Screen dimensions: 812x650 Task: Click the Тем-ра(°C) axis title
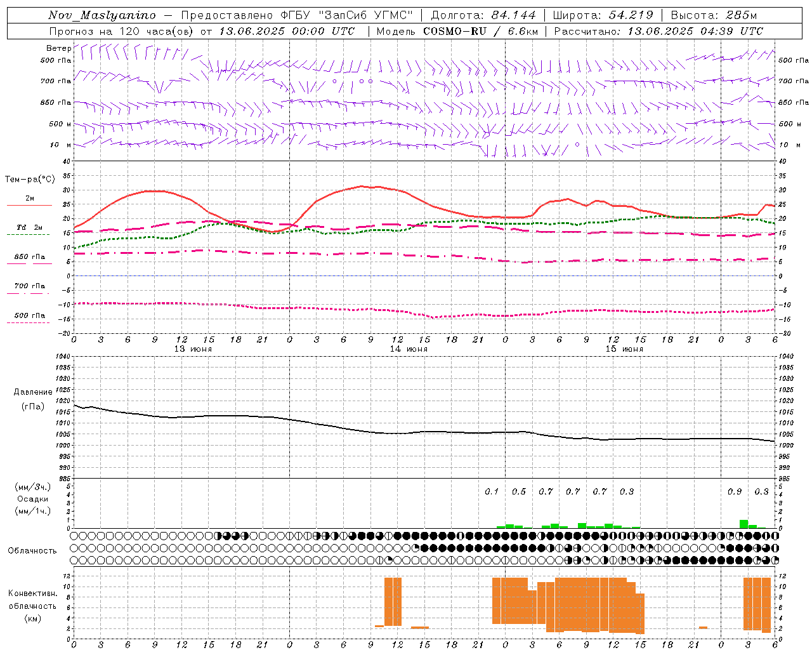pos(30,180)
